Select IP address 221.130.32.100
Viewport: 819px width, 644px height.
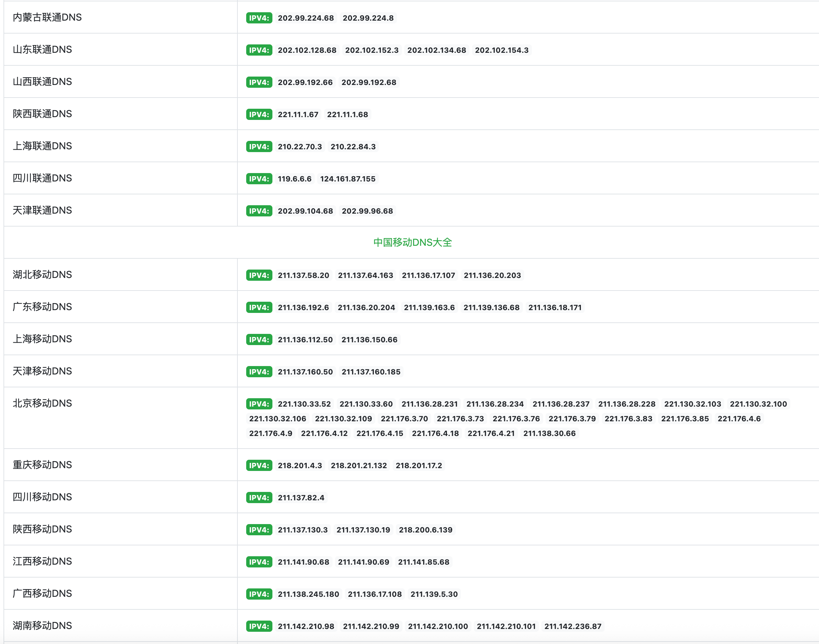click(x=758, y=404)
